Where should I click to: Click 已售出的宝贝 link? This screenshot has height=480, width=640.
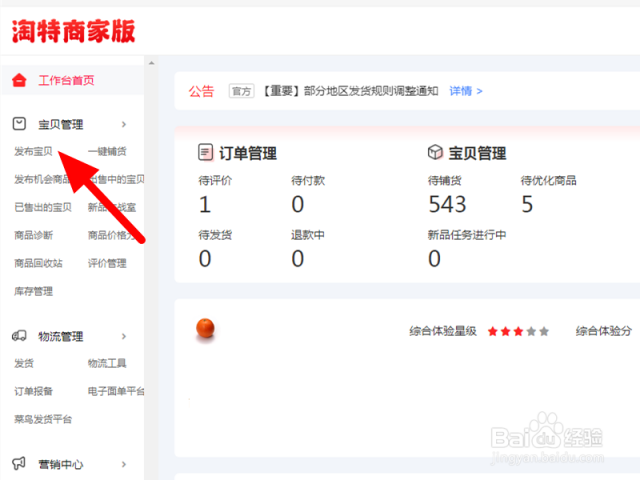pyautogui.click(x=43, y=207)
